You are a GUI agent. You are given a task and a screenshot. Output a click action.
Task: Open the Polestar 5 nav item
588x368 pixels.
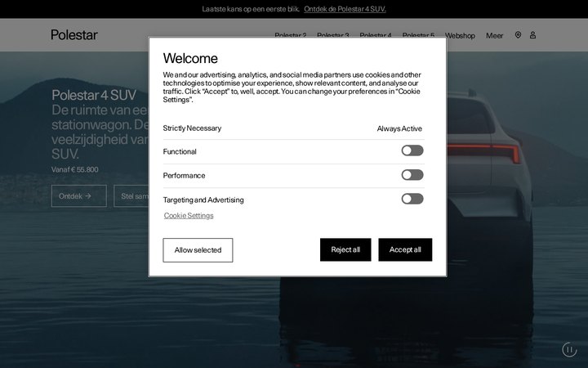pyautogui.click(x=418, y=34)
